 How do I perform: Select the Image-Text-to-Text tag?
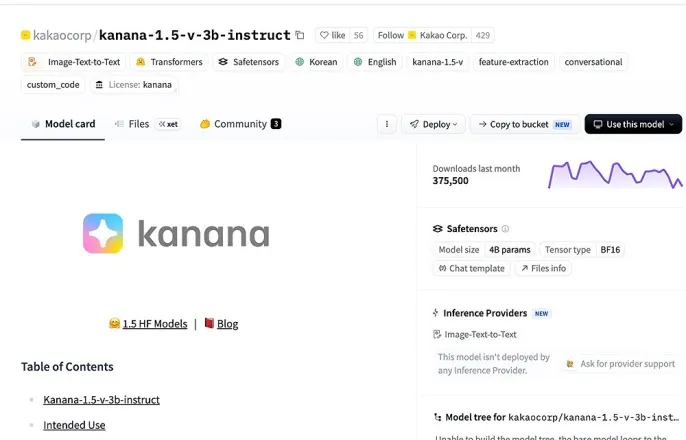[74, 62]
